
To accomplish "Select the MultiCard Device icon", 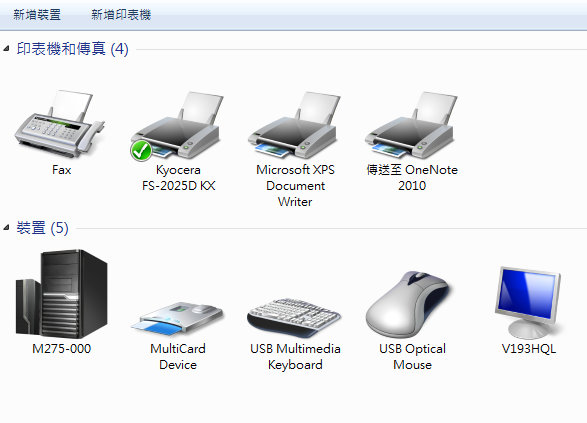I will click(177, 318).
